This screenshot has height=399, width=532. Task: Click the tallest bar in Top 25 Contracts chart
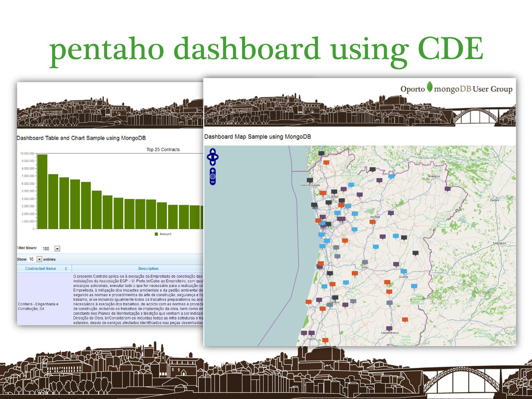pos(42,192)
